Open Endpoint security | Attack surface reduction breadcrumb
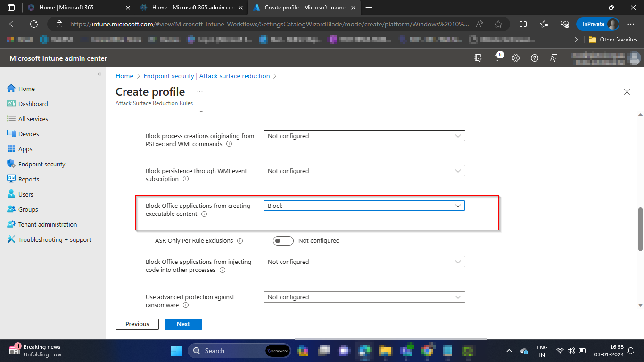The width and height of the screenshot is (644, 362). click(x=206, y=76)
